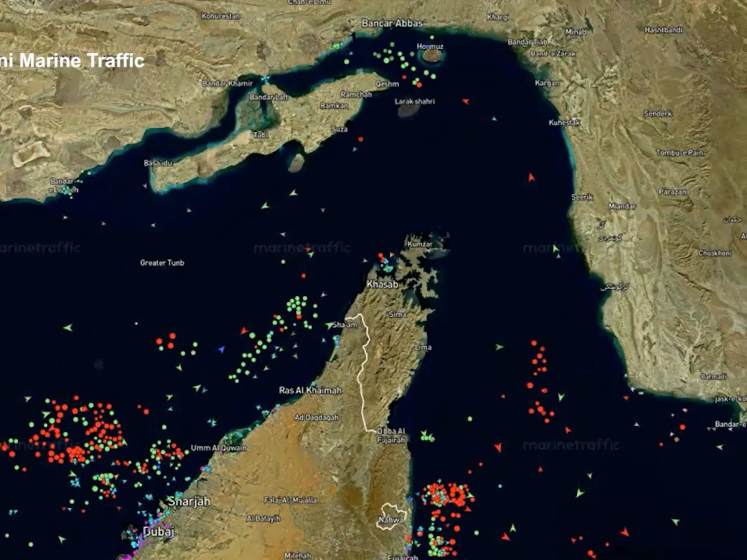
Task: Click the blue ship arrow marker
Action: click(x=221, y=349)
